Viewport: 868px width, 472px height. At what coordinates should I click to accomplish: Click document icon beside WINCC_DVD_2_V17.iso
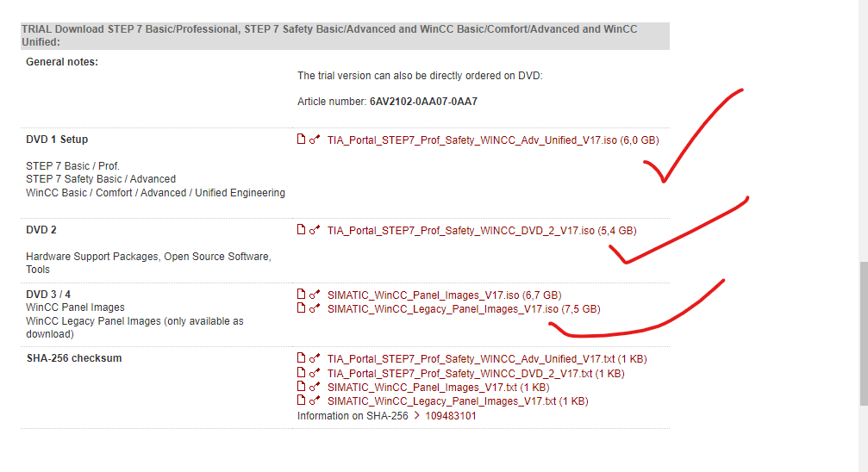tap(302, 230)
